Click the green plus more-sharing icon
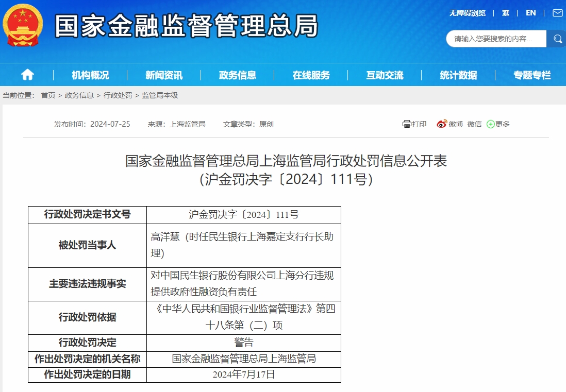566x392 pixels. 490,124
